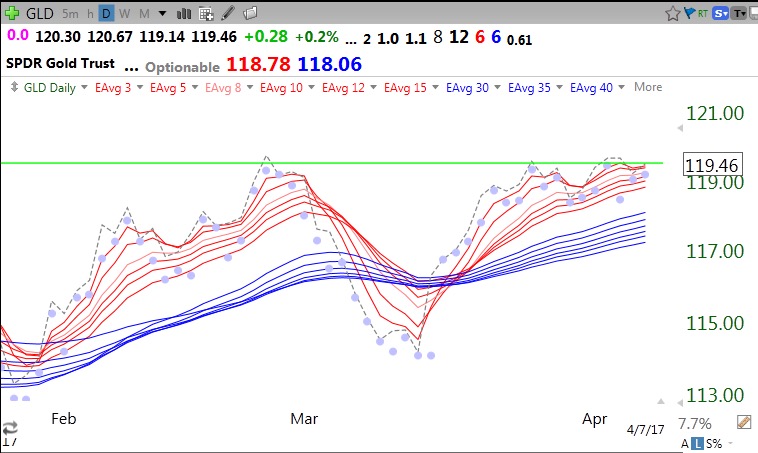Switch to W weekly time frame
This screenshot has height=453, width=758.
coord(125,14)
